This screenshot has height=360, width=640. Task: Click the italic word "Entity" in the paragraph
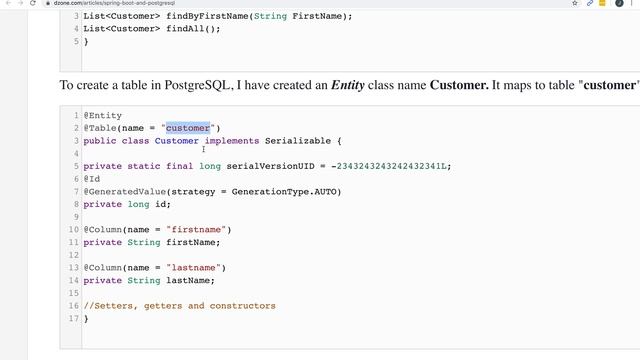pyautogui.click(x=347, y=85)
